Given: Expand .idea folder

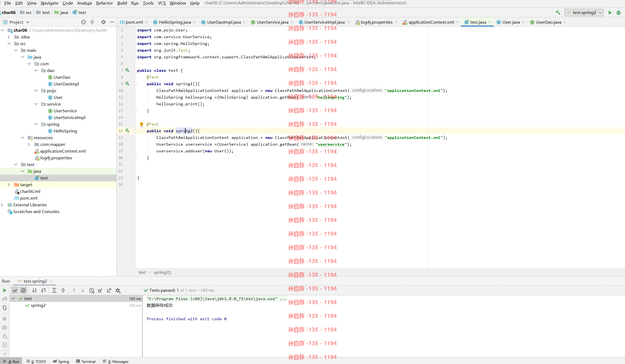Looking at the screenshot, I should pyautogui.click(x=9, y=37).
